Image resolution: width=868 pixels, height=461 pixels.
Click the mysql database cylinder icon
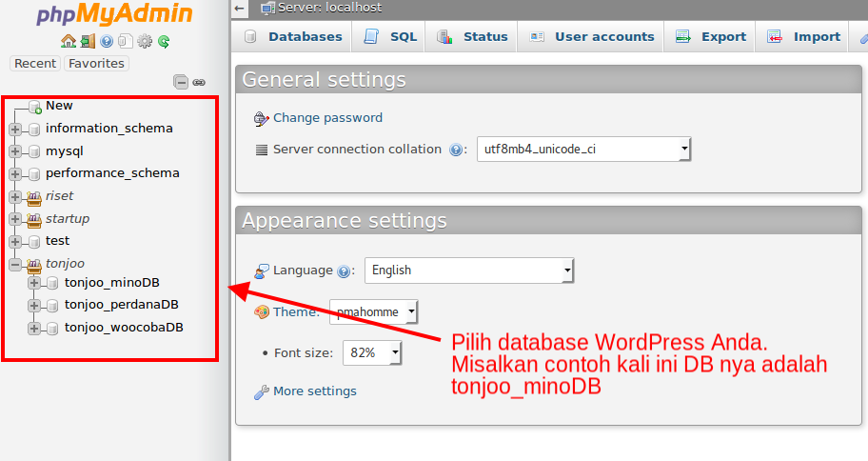coord(34,151)
